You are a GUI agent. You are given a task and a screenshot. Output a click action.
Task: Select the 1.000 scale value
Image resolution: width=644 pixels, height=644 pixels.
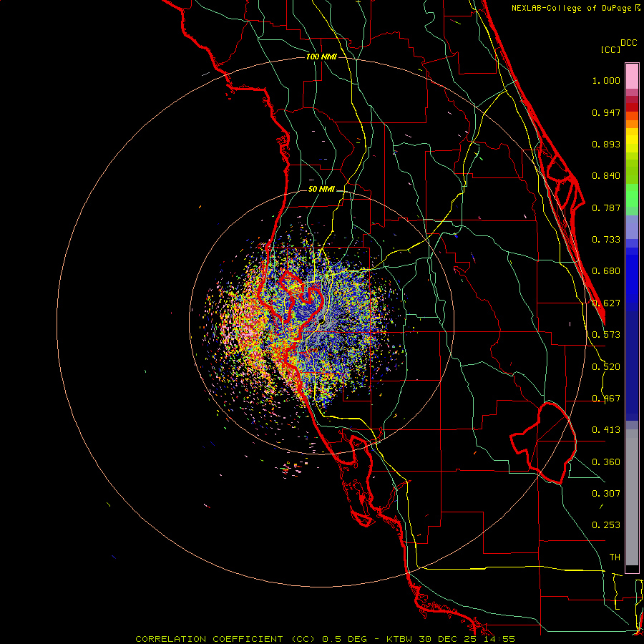pyautogui.click(x=606, y=80)
